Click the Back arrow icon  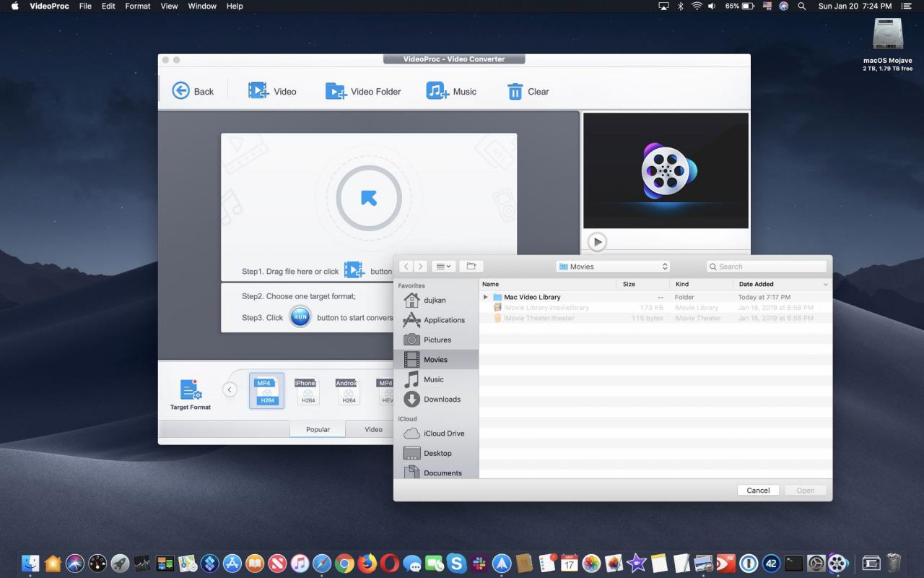click(180, 91)
